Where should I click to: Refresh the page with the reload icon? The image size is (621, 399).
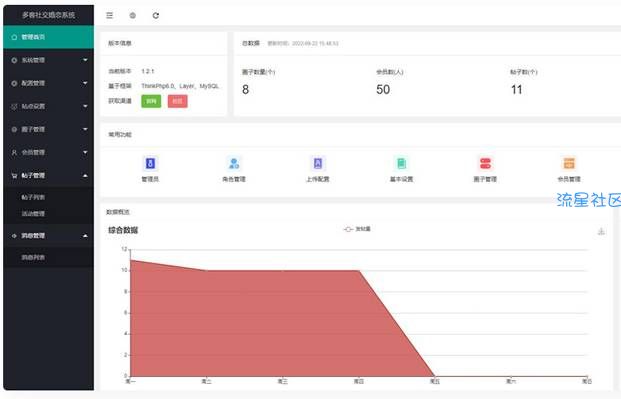click(156, 15)
